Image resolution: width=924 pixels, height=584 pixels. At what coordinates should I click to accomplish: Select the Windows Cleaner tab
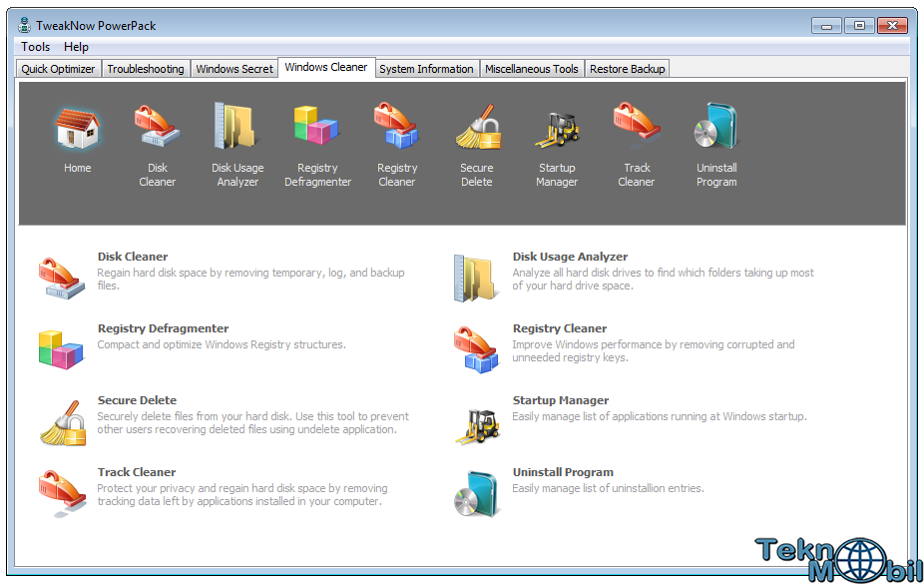[x=326, y=67]
